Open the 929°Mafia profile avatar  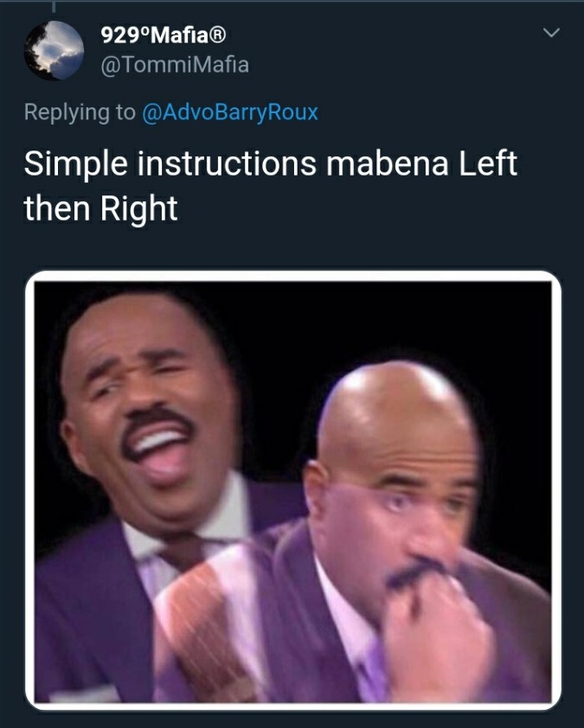tap(54, 51)
